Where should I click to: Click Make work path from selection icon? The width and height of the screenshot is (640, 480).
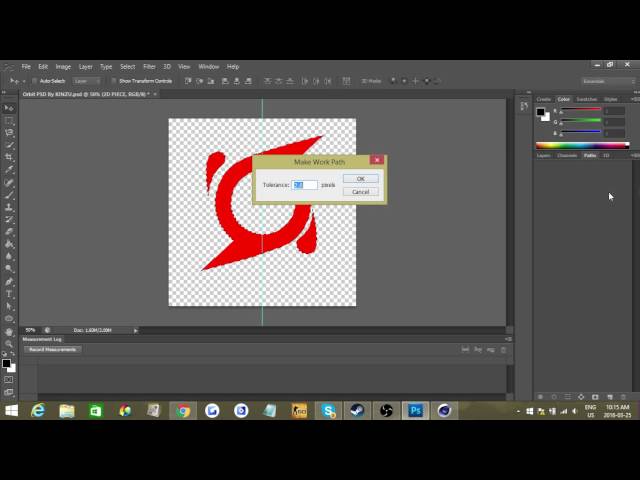click(581, 397)
